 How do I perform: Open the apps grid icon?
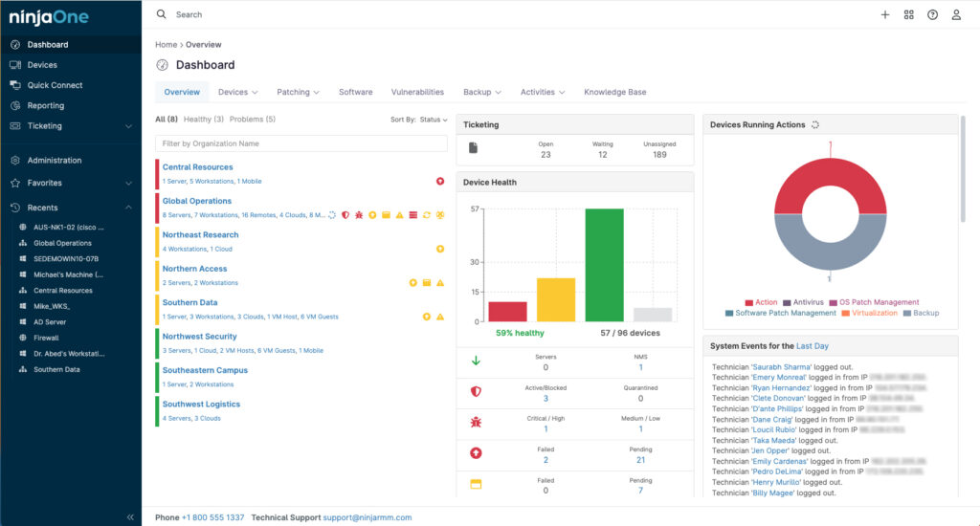(909, 15)
